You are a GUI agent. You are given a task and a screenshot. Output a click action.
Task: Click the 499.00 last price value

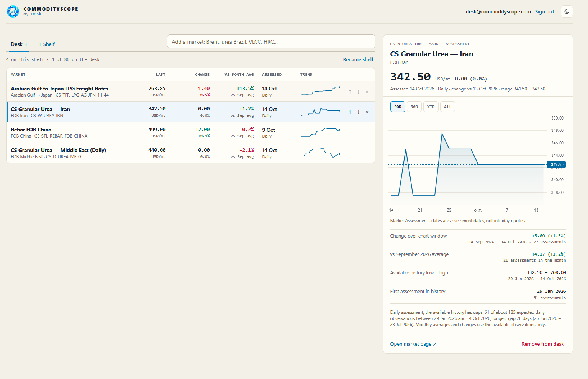tap(157, 129)
